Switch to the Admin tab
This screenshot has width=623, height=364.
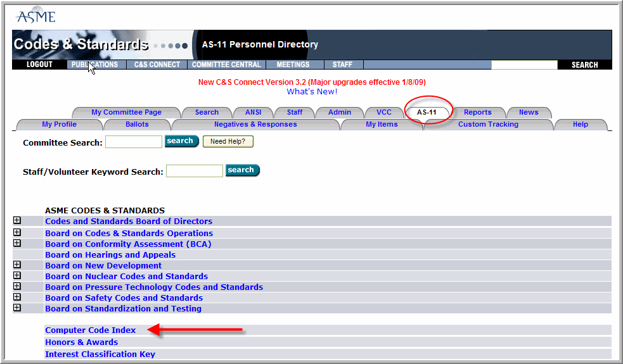tap(339, 112)
